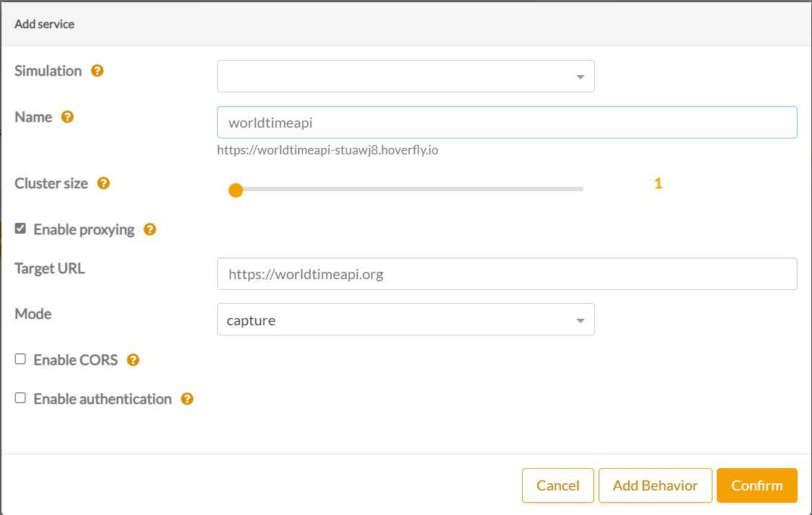The width and height of the screenshot is (812, 515).
Task: Click the help icon beside Name
Action: pyautogui.click(x=67, y=117)
